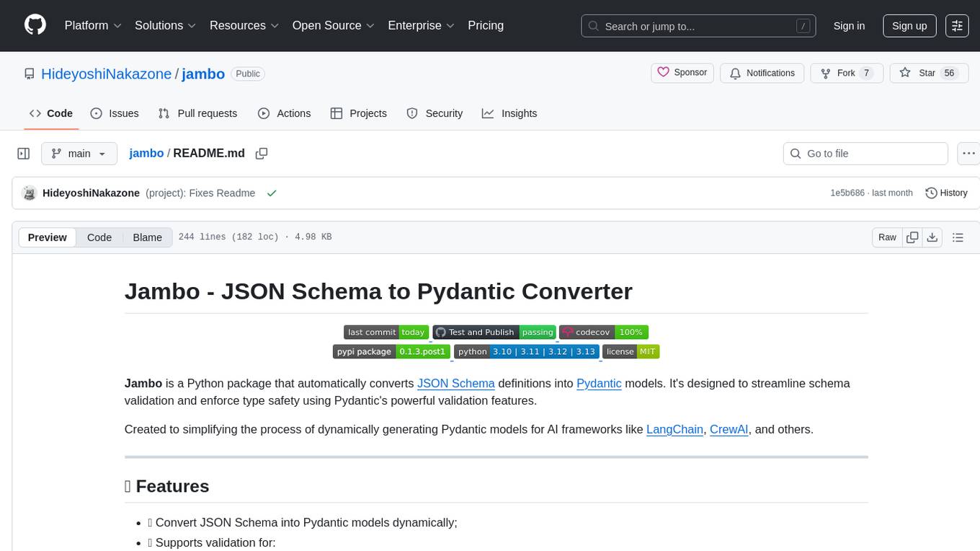This screenshot has width=980, height=551.
Task: Click the python versions badge
Action: click(x=527, y=351)
